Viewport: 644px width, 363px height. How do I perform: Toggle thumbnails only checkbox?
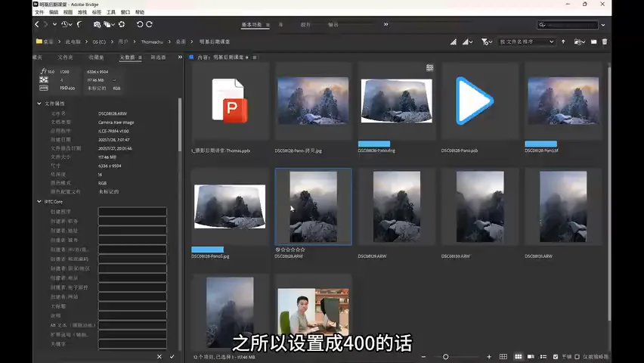[x=577, y=357]
